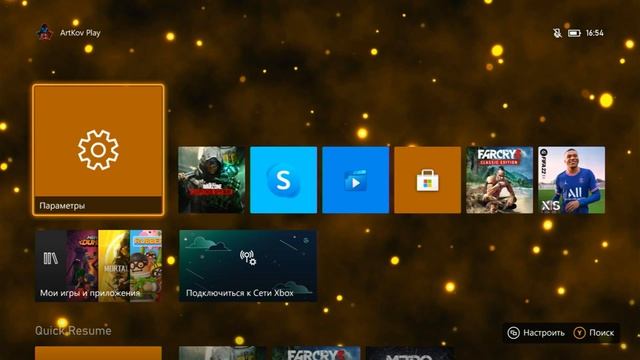Click the network gear icon on Xbox tile
Image resolution: width=640 pixels, height=360 pixels.
248,258
